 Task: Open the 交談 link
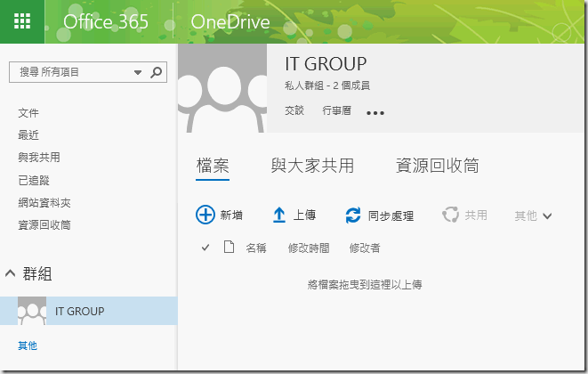point(294,111)
